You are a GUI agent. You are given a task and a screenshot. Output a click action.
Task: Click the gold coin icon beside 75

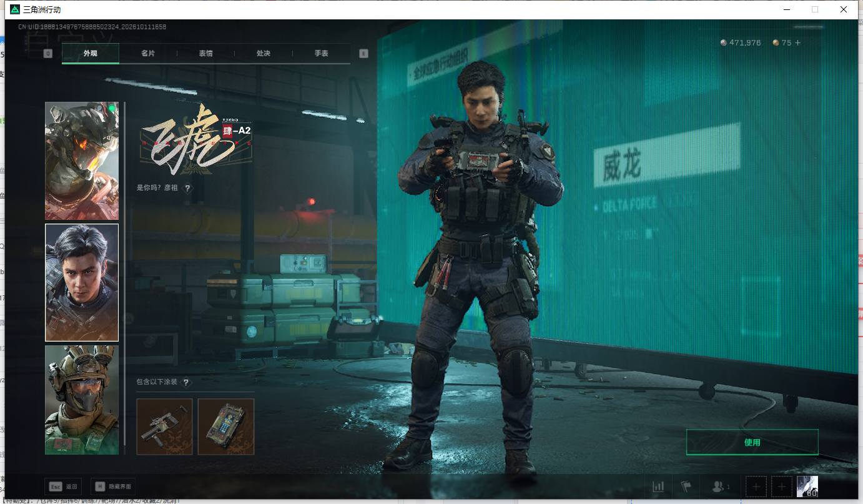click(776, 42)
